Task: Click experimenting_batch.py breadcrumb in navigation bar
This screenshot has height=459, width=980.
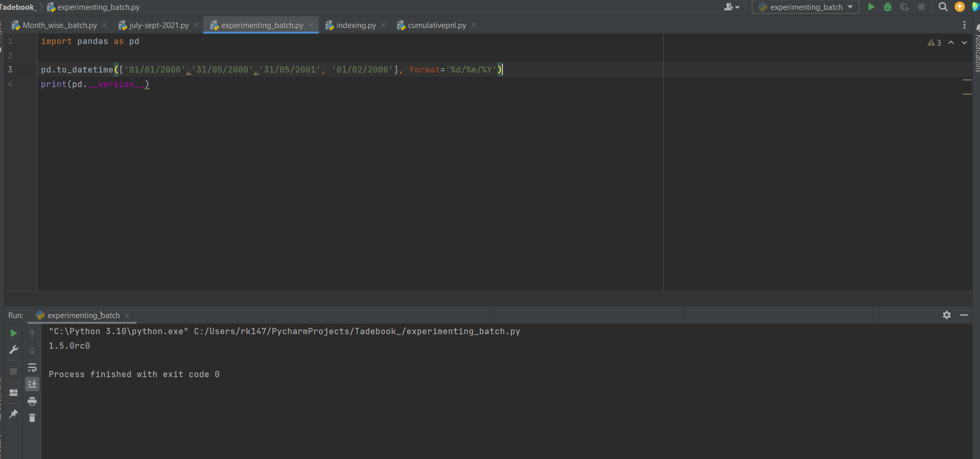Action: click(93, 7)
